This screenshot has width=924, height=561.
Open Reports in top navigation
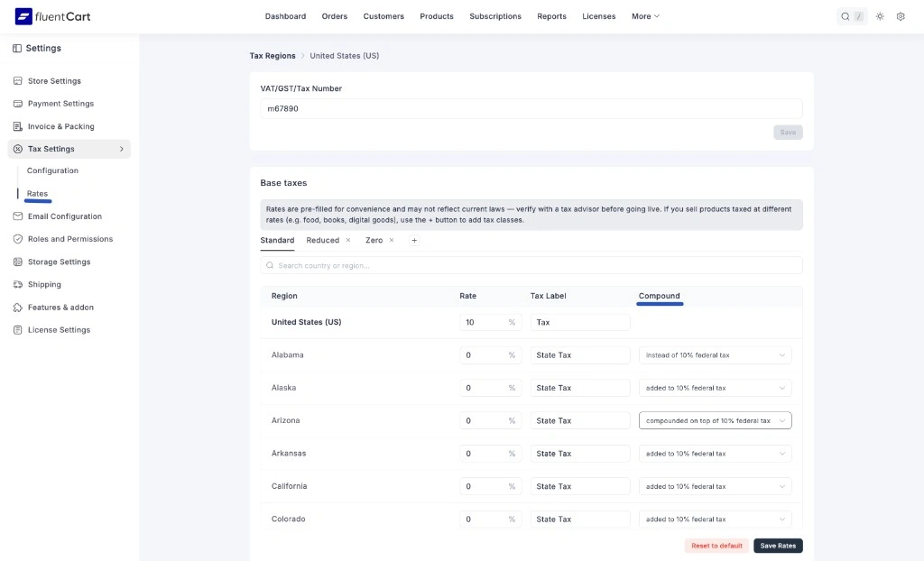click(x=551, y=16)
